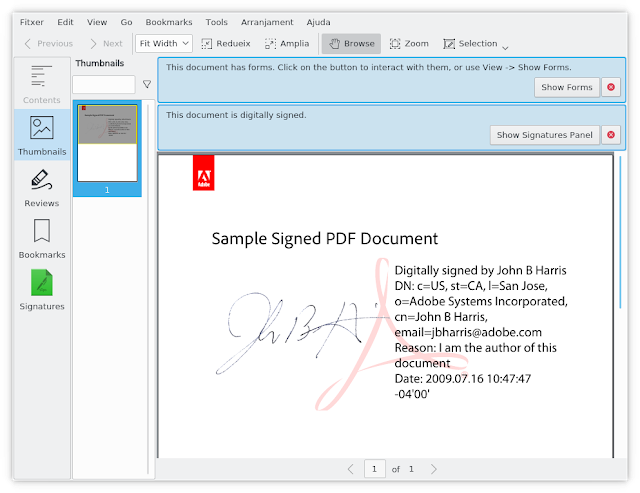Click the 'Date: 2009.07.16 10:47:47' line
640x493 pixels.
point(463,379)
